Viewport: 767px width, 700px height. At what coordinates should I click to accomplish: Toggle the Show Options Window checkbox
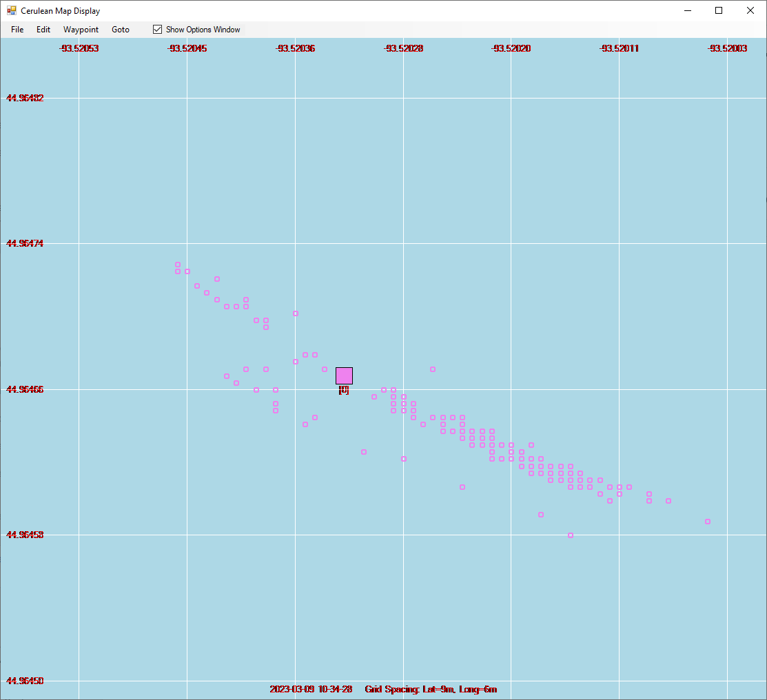(157, 30)
